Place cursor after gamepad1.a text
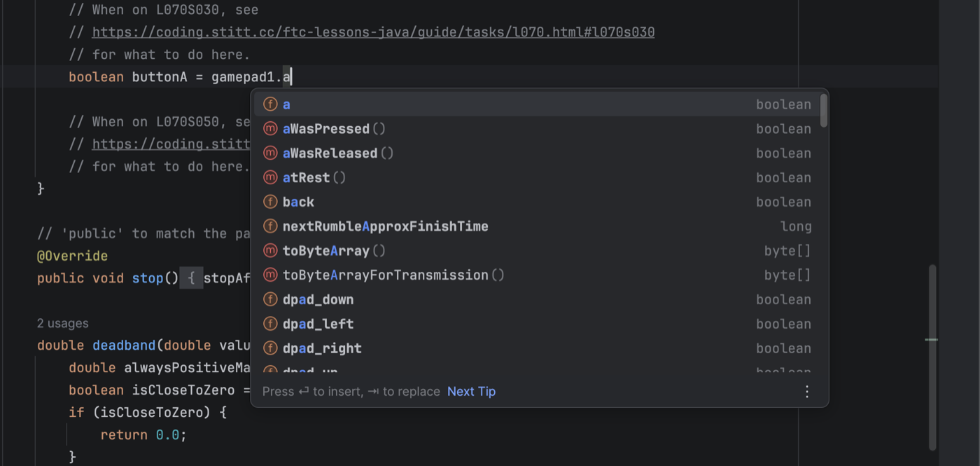980x466 pixels. pyautogui.click(x=292, y=77)
